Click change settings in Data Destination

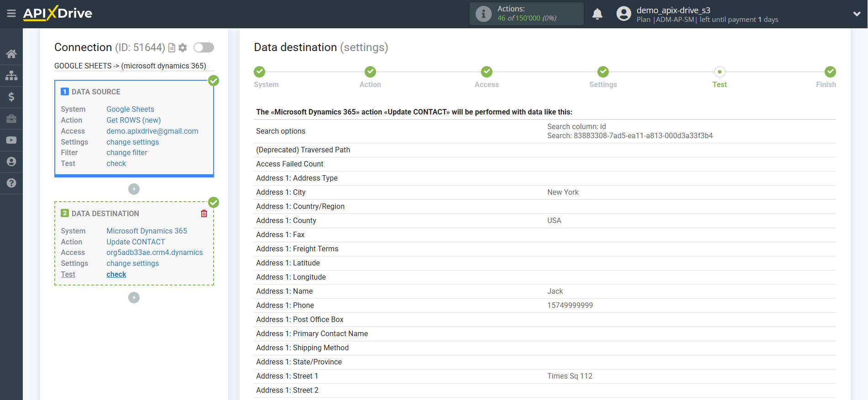pyautogui.click(x=133, y=263)
